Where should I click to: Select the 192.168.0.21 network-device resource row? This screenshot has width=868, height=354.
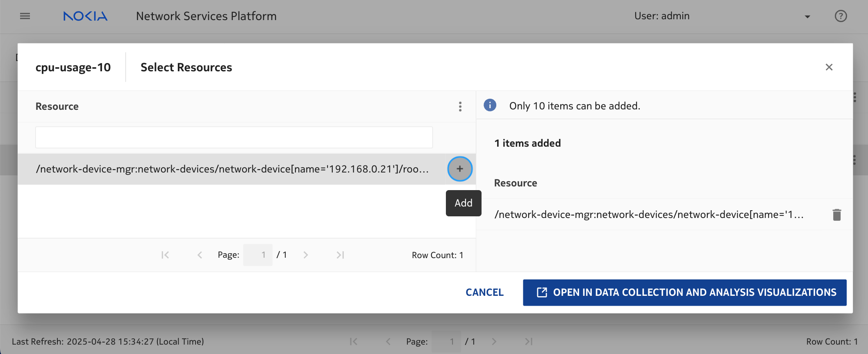232,169
